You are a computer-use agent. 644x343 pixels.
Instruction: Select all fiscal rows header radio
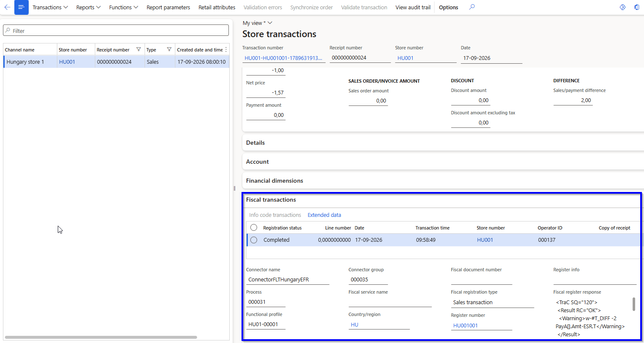254,227
